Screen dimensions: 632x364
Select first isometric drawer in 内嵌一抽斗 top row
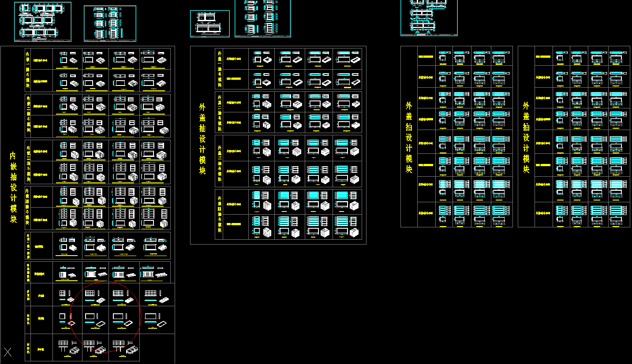coord(74,60)
